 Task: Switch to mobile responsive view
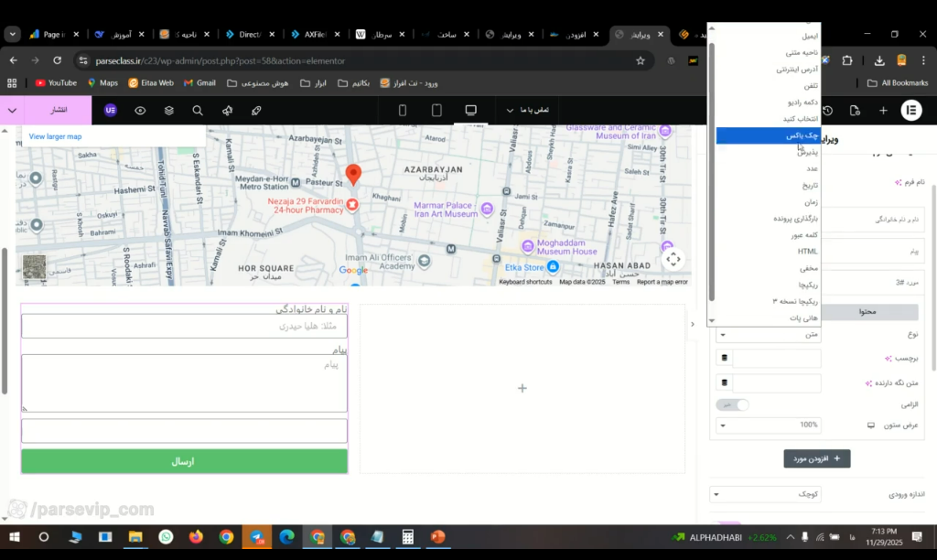(403, 110)
